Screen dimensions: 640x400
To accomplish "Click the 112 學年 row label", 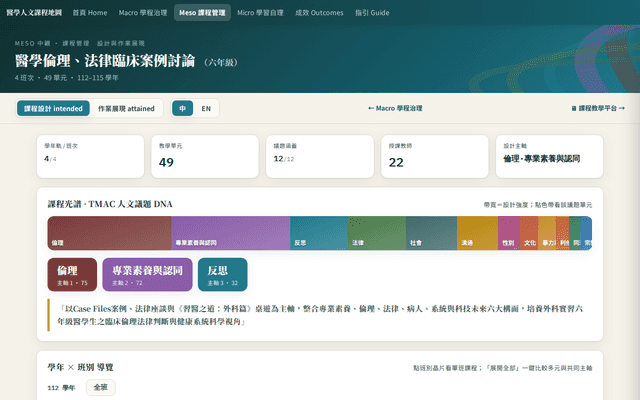I will pos(61,388).
